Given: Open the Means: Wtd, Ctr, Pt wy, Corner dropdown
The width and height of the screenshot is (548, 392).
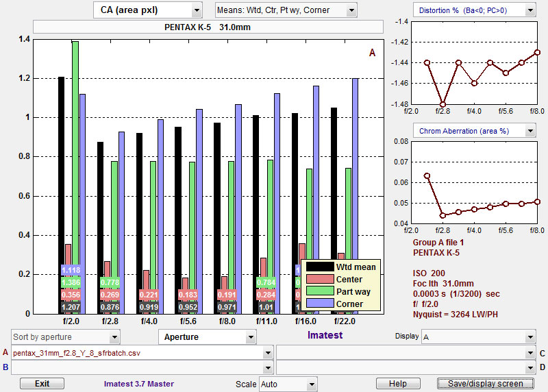Looking at the screenshot, I should pos(286,10).
